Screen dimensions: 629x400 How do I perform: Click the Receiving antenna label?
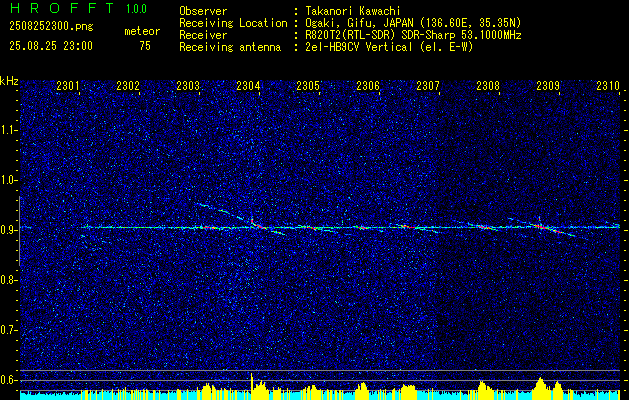click(x=230, y=47)
